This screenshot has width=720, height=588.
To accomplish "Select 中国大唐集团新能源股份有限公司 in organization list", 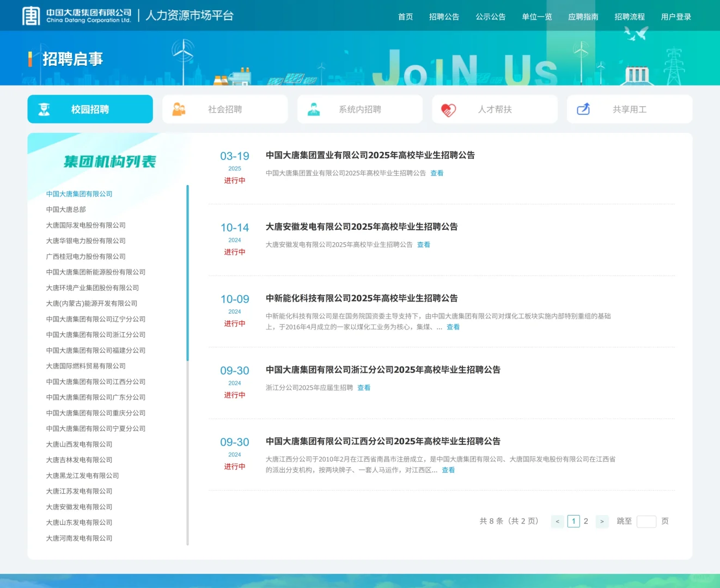I will (x=96, y=272).
